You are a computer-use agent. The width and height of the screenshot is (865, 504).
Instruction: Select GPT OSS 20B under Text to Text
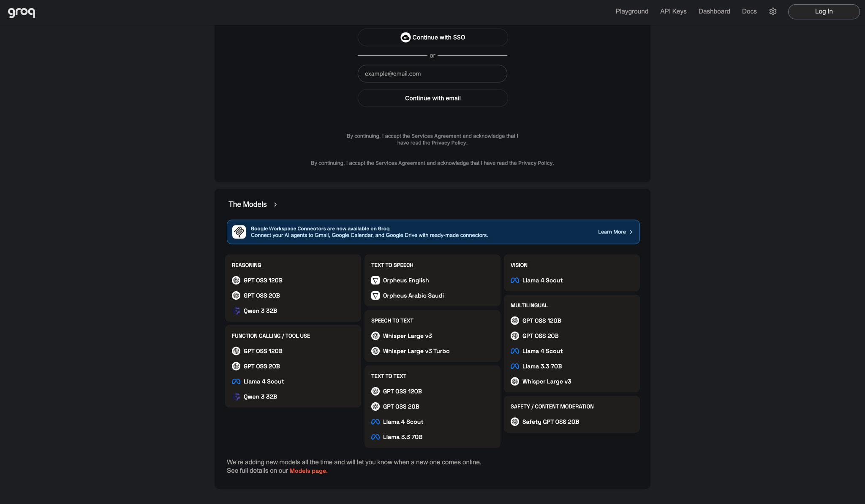pyautogui.click(x=401, y=406)
